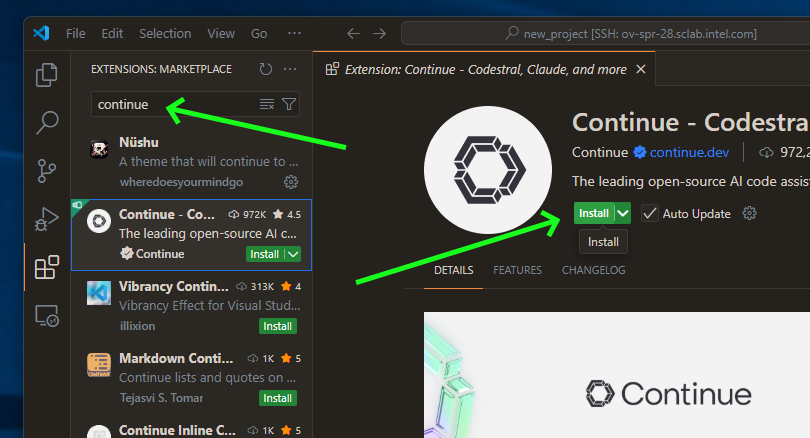Switch to the FEATURES tab
This screenshot has height=438, width=810.
click(517, 270)
